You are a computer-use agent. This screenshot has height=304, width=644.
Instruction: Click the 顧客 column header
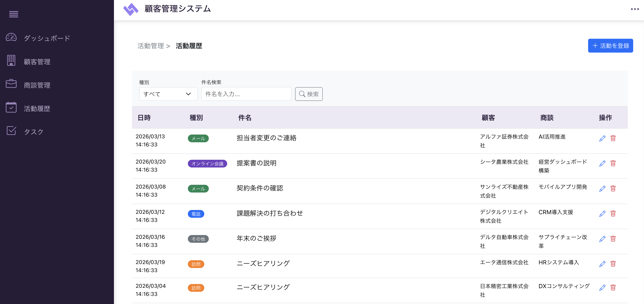click(x=488, y=118)
